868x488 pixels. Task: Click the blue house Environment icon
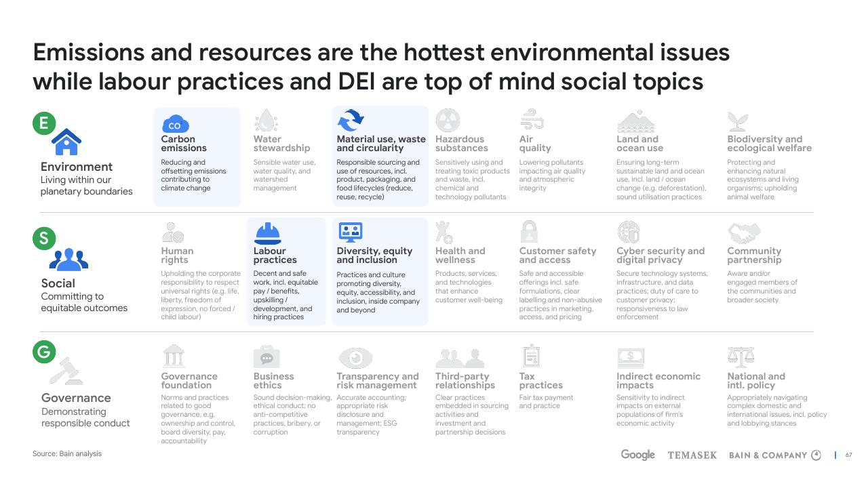pyautogui.click(x=66, y=142)
